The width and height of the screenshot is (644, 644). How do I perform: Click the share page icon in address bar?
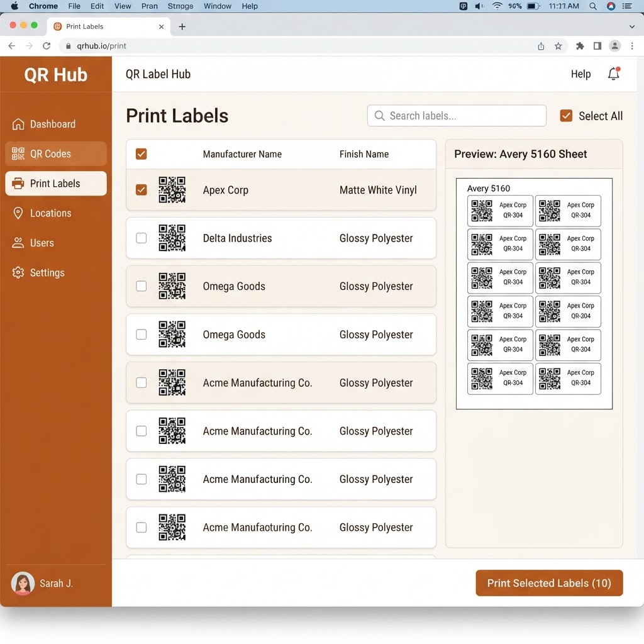click(x=541, y=46)
